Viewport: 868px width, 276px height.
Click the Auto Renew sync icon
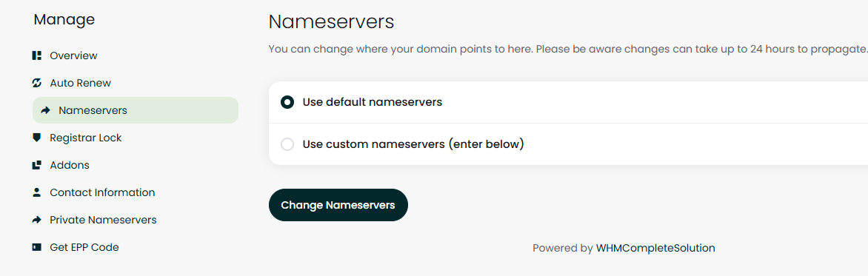point(37,83)
